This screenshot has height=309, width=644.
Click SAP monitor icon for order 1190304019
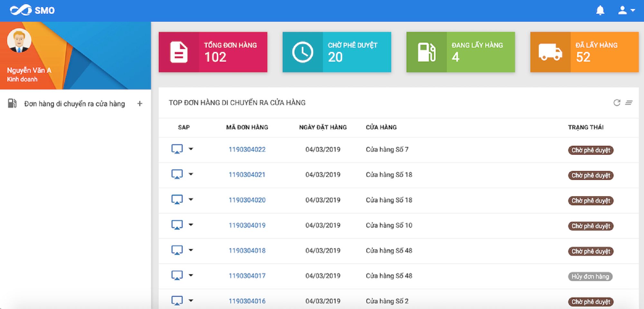177,225
